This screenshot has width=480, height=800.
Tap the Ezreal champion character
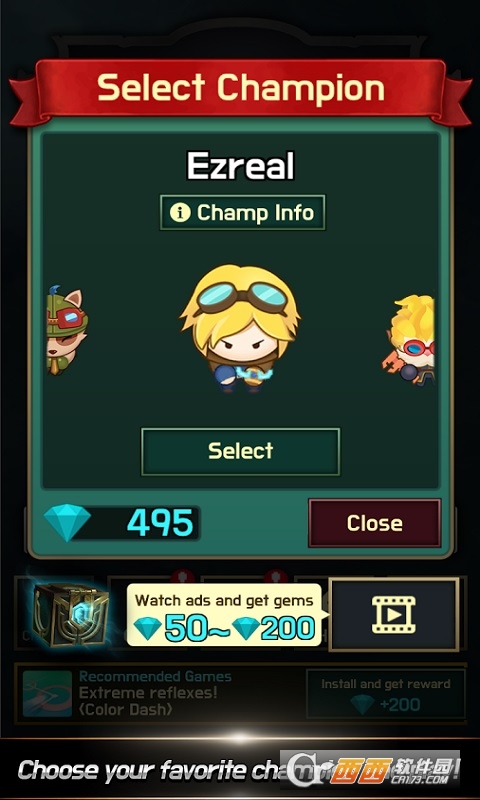(240, 328)
